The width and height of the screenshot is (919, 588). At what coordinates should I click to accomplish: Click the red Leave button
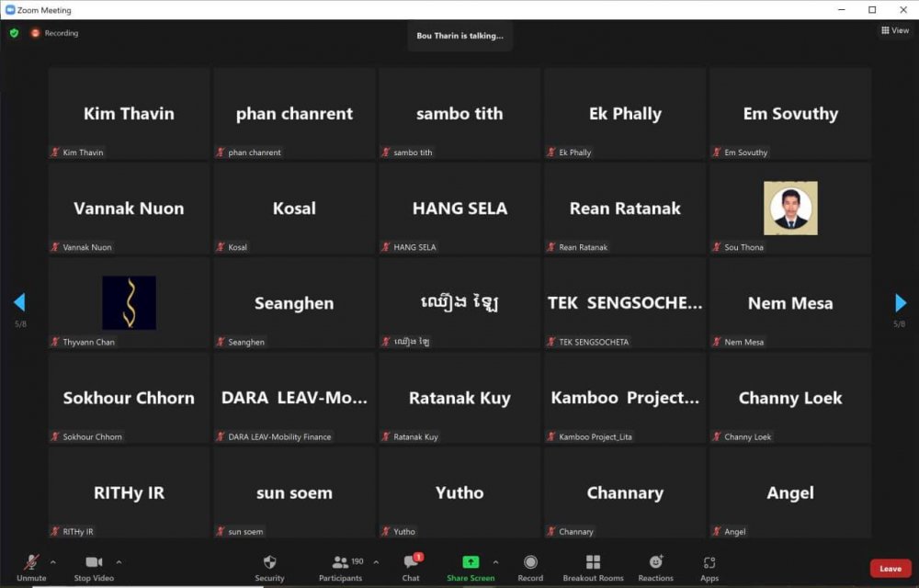click(890, 569)
